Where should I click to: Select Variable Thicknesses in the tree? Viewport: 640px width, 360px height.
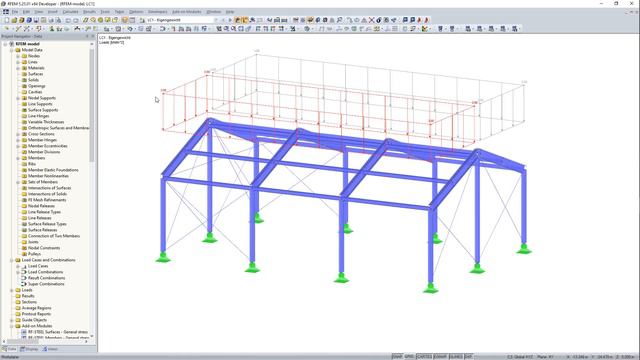[46, 122]
